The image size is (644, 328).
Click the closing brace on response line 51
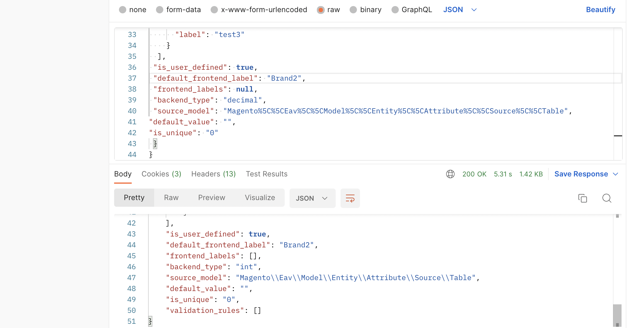coord(150,321)
